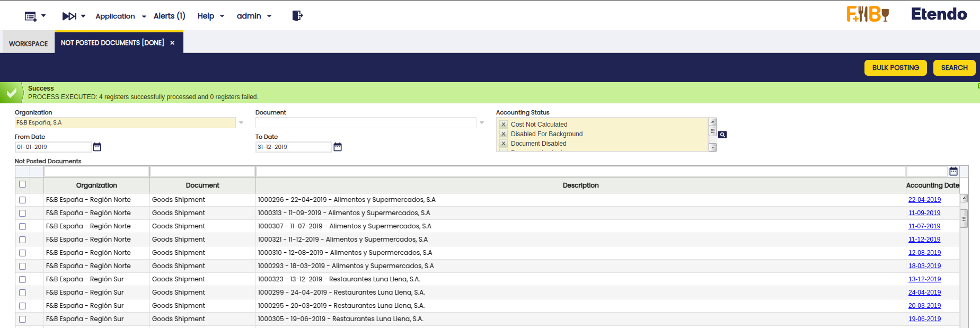This screenshot has width=980, height=328.
Task: Follow the 12-08-2019 accounting date link
Action: pyautogui.click(x=925, y=253)
